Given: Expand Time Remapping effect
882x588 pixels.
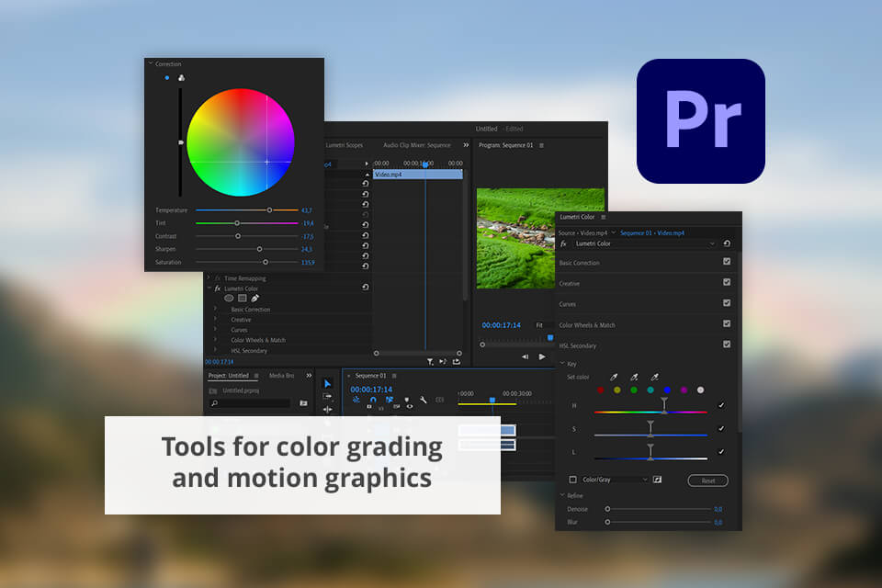Looking at the screenshot, I should tap(209, 278).
